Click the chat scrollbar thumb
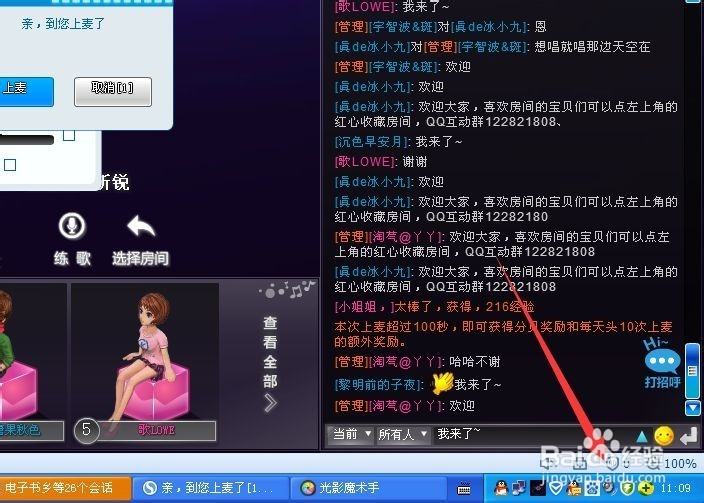The width and height of the screenshot is (704, 503). pyautogui.click(x=692, y=371)
